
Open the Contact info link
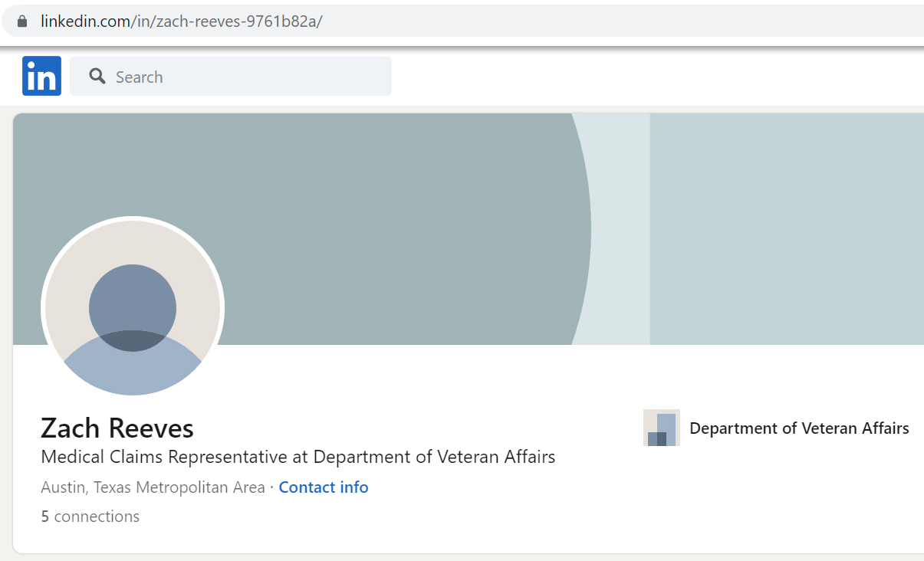point(323,487)
